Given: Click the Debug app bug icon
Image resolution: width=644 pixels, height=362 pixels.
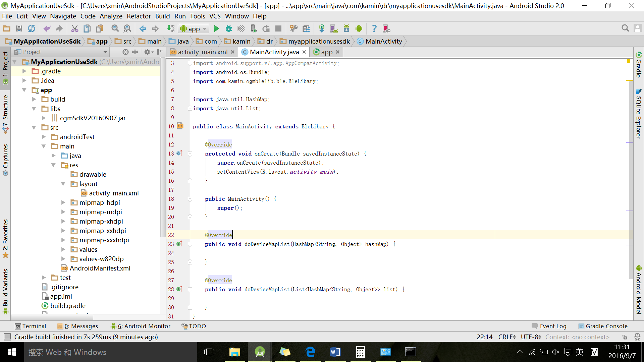Looking at the screenshot, I should (229, 29).
